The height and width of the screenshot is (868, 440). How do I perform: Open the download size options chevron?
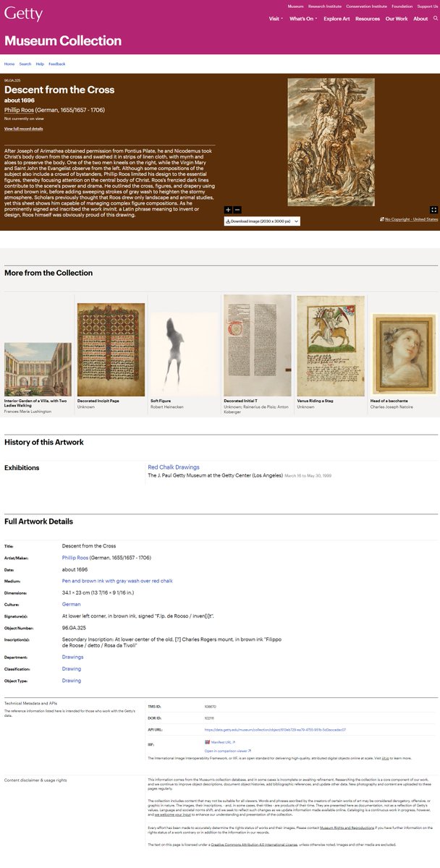point(296,221)
